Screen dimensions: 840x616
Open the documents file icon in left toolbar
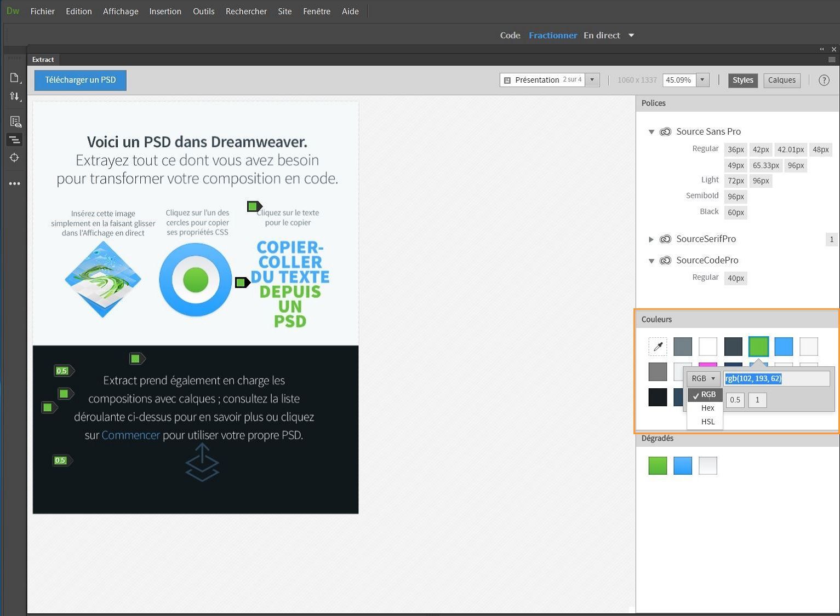15,78
